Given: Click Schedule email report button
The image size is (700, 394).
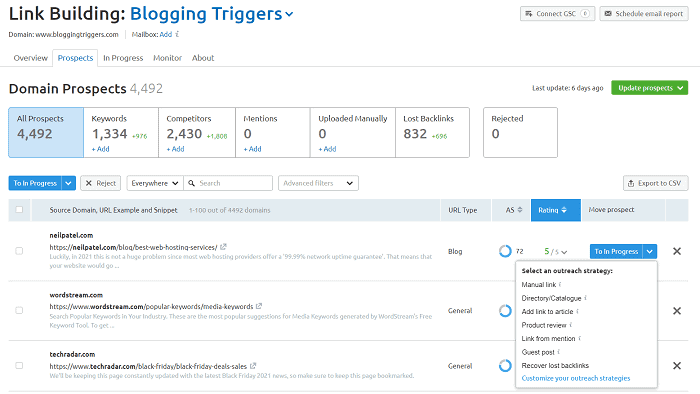Looking at the screenshot, I should tap(644, 14).
